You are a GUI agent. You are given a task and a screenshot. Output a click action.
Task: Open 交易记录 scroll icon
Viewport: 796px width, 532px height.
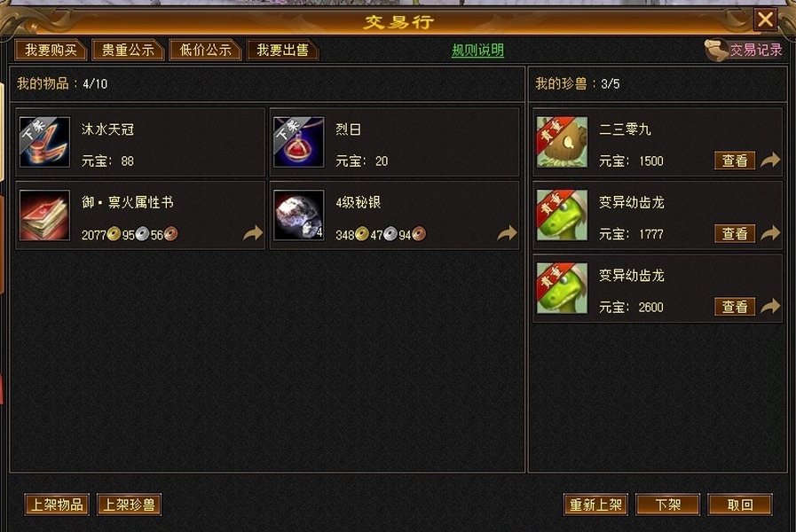(717, 50)
